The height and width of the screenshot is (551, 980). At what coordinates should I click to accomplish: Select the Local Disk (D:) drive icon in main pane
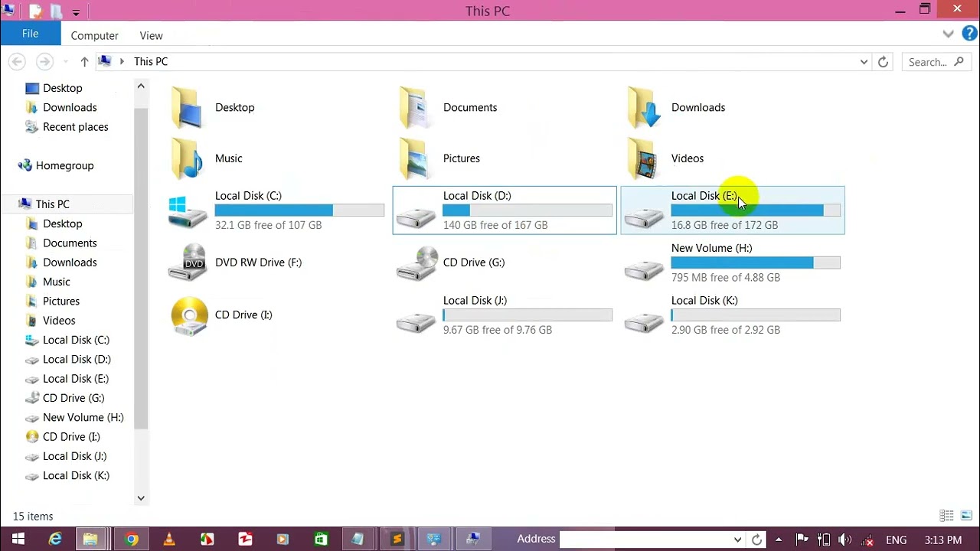(416, 217)
